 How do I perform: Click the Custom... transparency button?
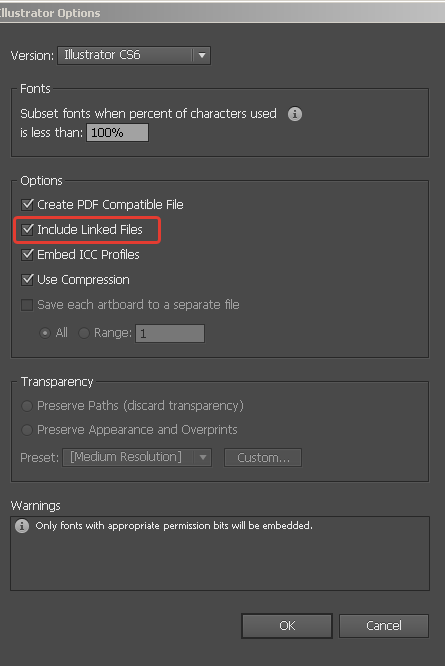pos(263,457)
